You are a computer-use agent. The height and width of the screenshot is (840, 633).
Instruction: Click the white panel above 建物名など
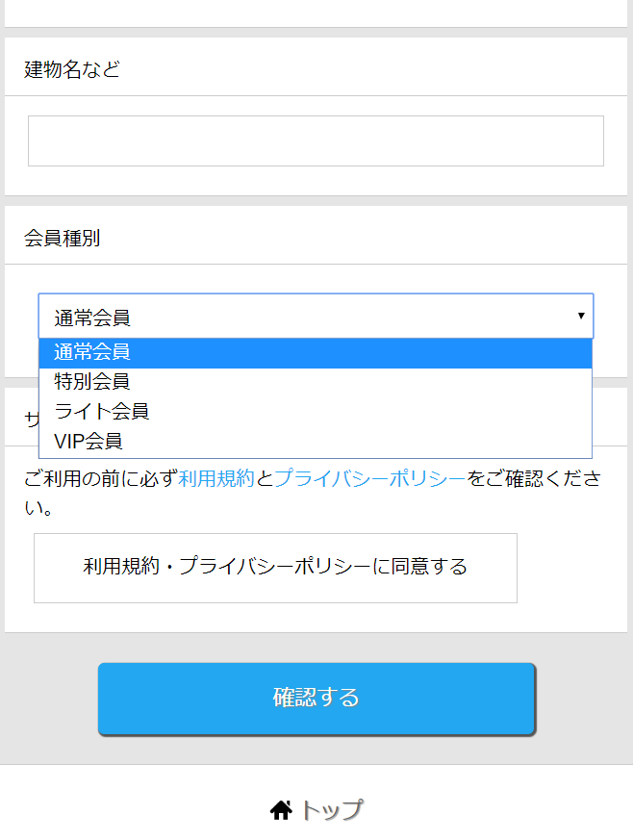click(x=316, y=12)
